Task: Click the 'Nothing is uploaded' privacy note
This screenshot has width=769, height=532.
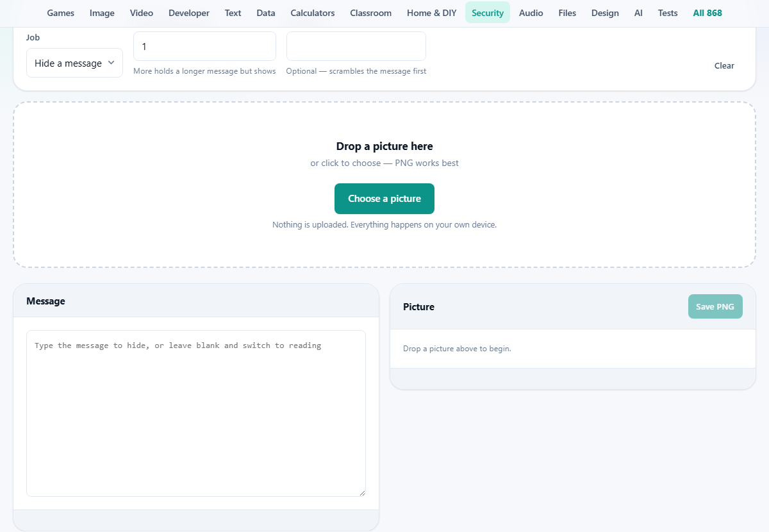Action: [x=384, y=225]
